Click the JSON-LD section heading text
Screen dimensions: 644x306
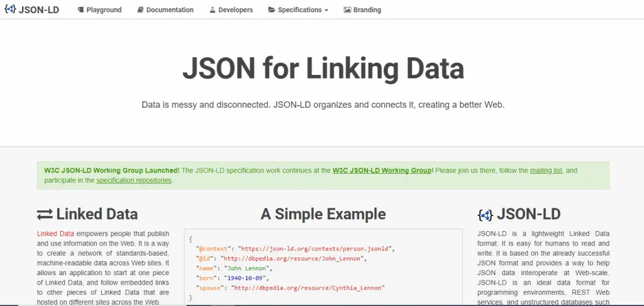(x=528, y=214)
